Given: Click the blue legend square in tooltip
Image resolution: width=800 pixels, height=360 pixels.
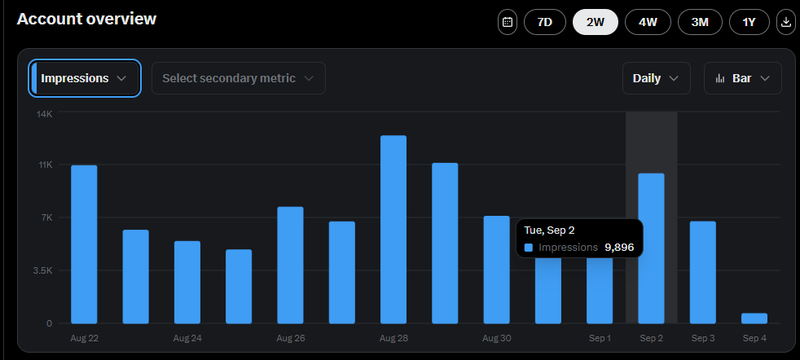Looking at the screenshot, I should (x=529, y=248).
